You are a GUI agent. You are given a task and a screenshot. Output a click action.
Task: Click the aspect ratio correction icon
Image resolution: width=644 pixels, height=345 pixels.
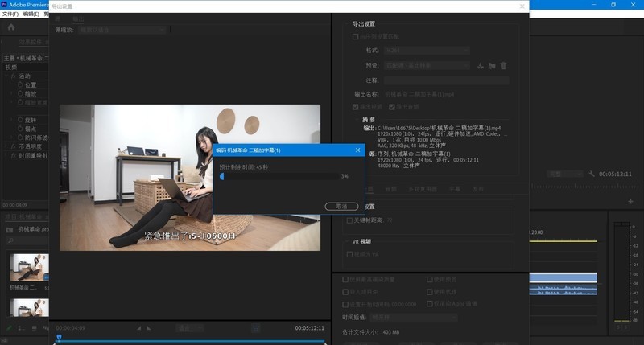tap(255, 328)
